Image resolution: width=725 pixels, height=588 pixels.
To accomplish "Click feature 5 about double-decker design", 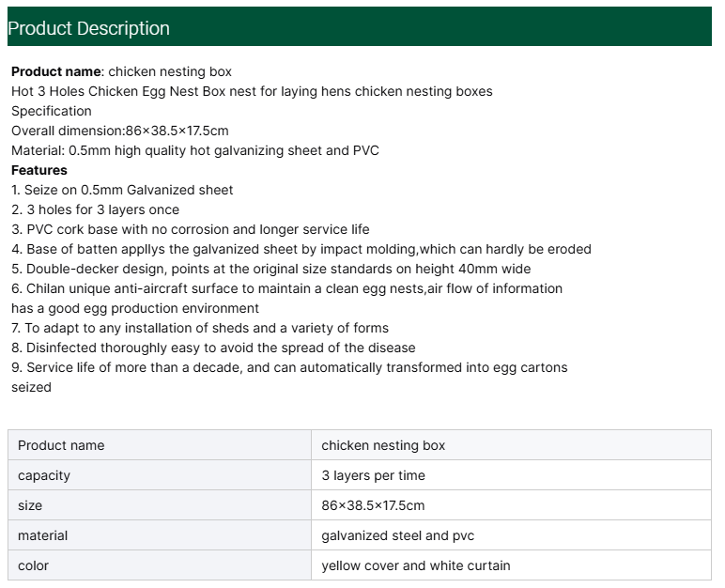I will [270, 269].
